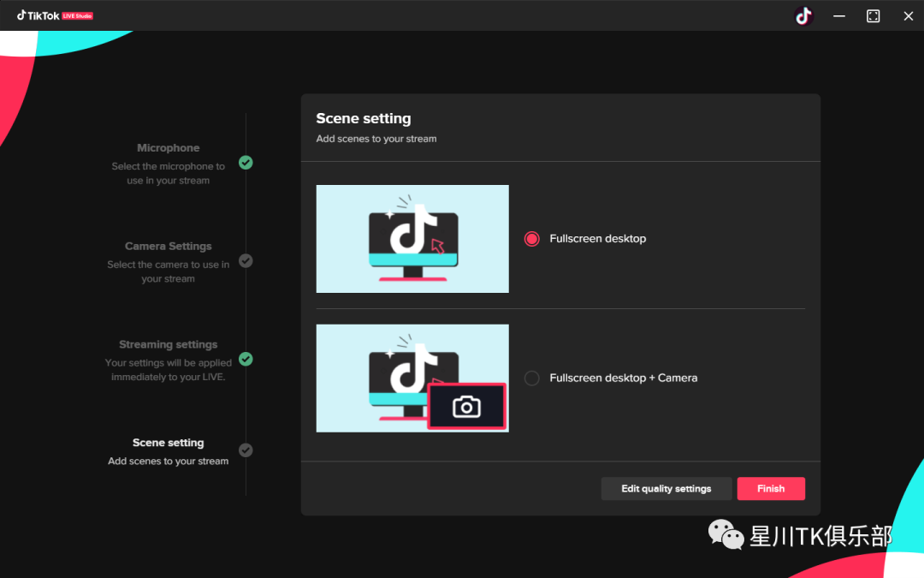
Task: Click the 'Fullscreen desktop + Camera' label
Action: point(624,378)
